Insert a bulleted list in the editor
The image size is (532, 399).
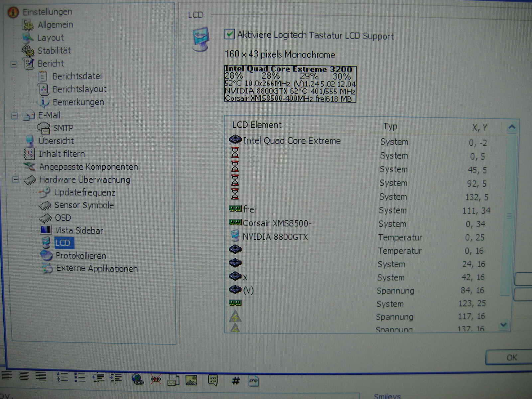[x=80, y=377]
